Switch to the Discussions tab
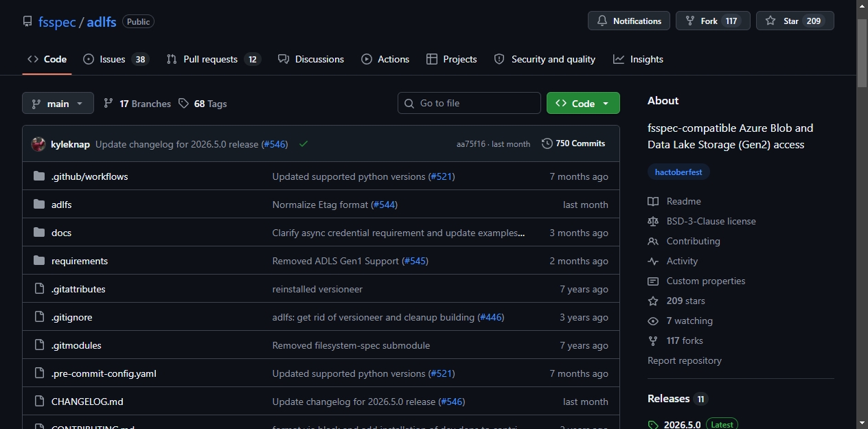This screenshot has height=429, width=868. click(311, 59)
